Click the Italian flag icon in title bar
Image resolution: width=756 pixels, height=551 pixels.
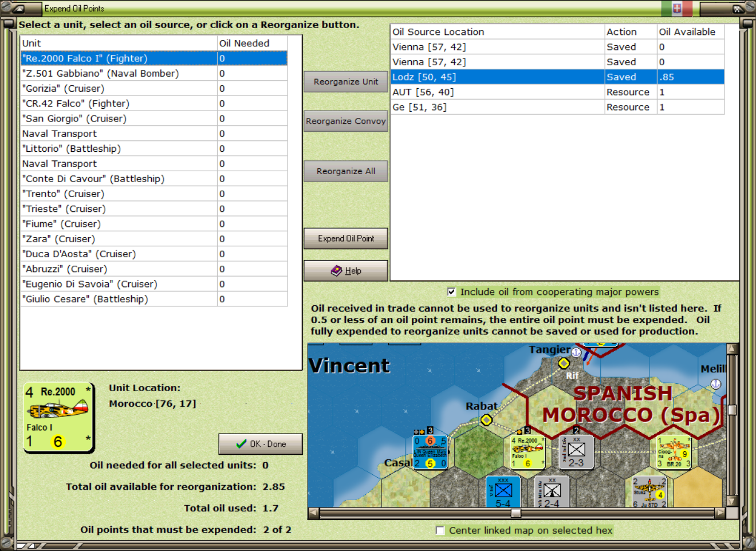click(677, 8)
